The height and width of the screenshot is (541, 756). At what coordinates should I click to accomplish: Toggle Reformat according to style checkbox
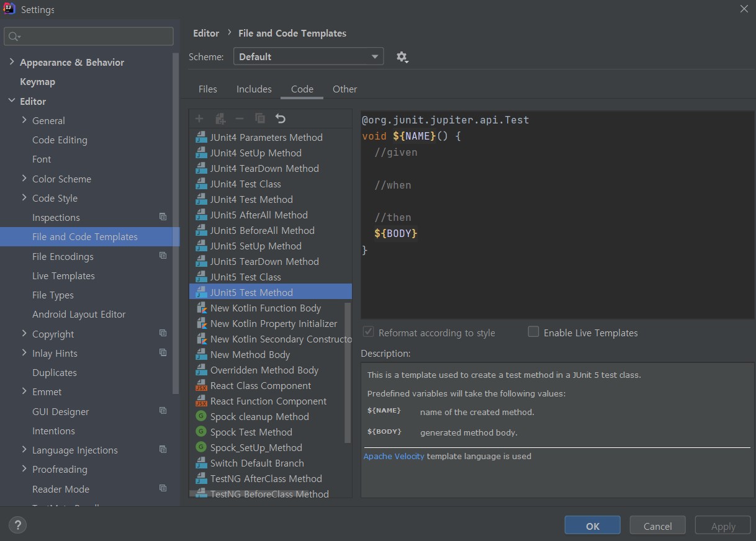(x=369, y=332)
